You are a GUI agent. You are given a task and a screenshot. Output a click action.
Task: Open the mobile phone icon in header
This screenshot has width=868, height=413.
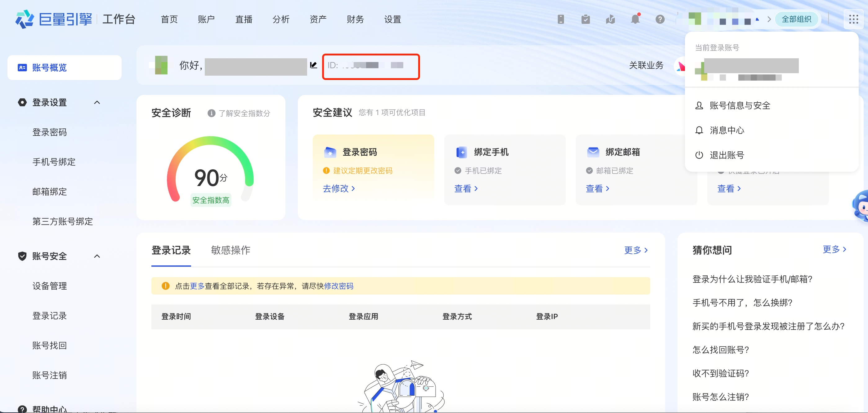tap(561, 19)
